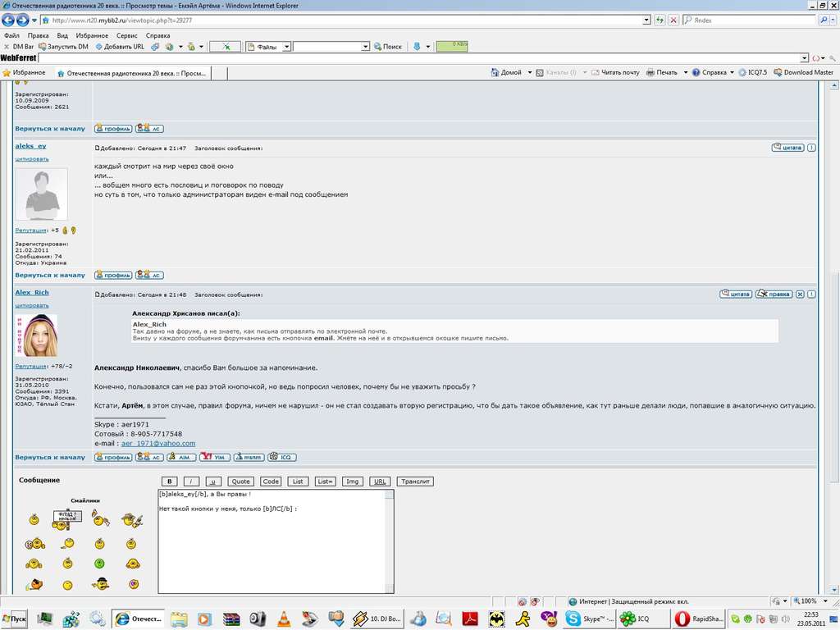Click the Bold formatting button in editor
840x630 pixels.
pyautogui.click(x=169, y=482)
